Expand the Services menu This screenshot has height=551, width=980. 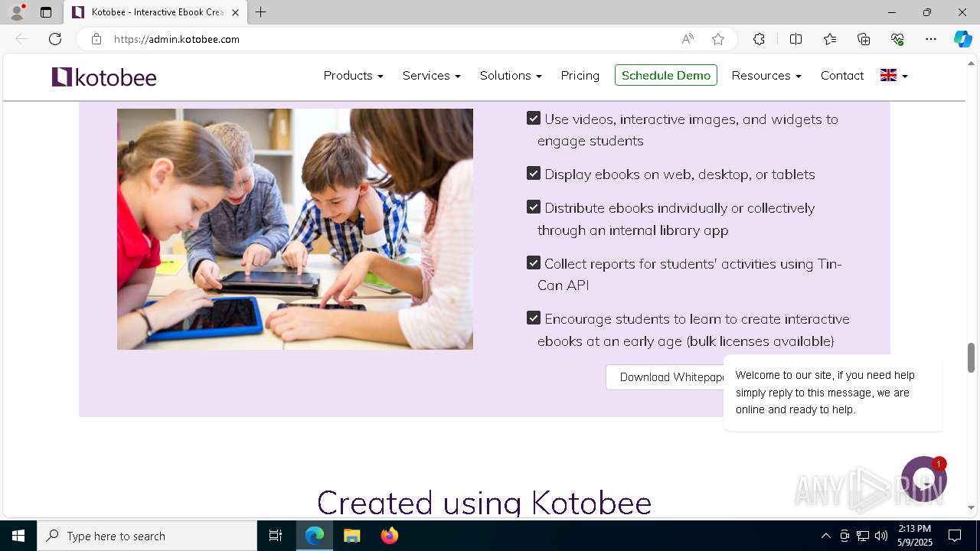(431, 75)
